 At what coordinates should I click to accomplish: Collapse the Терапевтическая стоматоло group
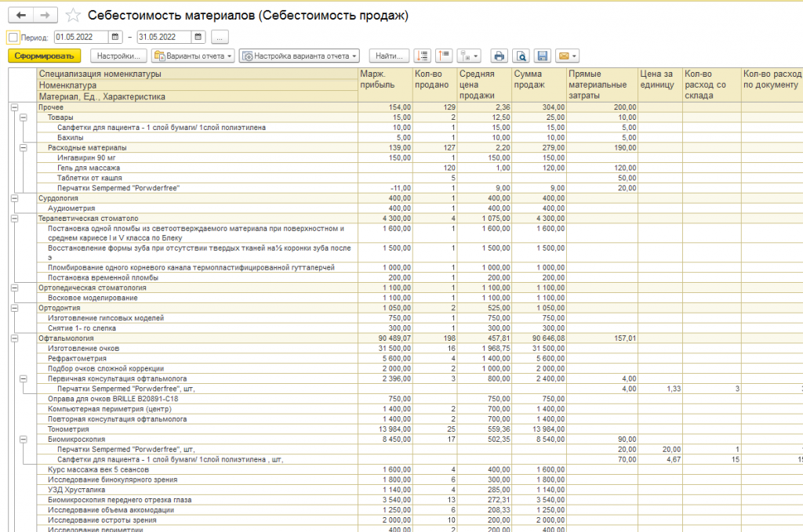coord(14,219)
